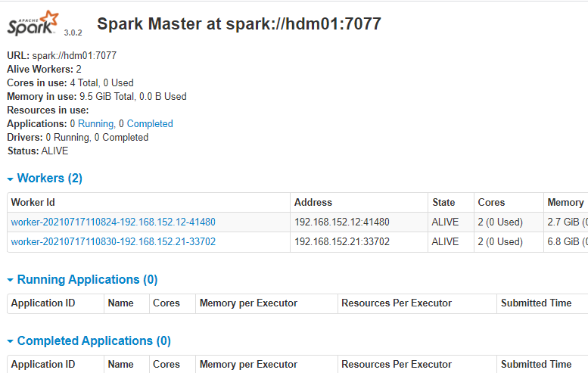Click the Apache Spark logo
The height and width of the screenshot is (373, 588).
(33, 23)
